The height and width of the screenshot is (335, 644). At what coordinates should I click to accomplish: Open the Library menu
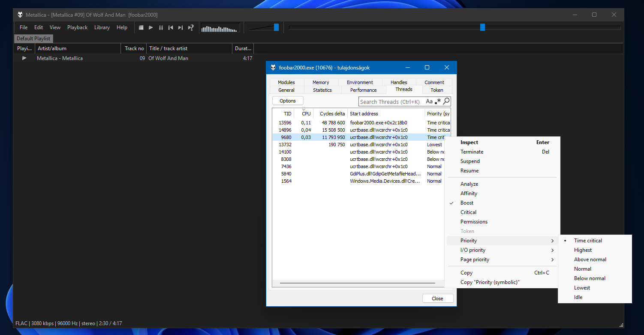point(102,27)
